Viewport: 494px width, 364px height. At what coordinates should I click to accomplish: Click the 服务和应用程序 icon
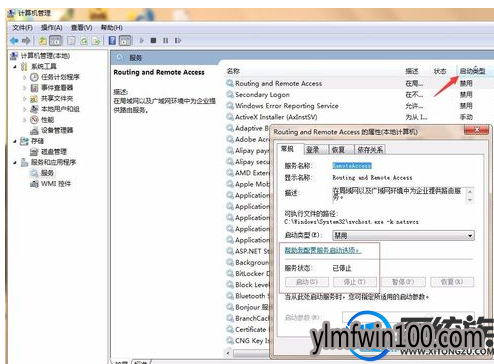24,162
